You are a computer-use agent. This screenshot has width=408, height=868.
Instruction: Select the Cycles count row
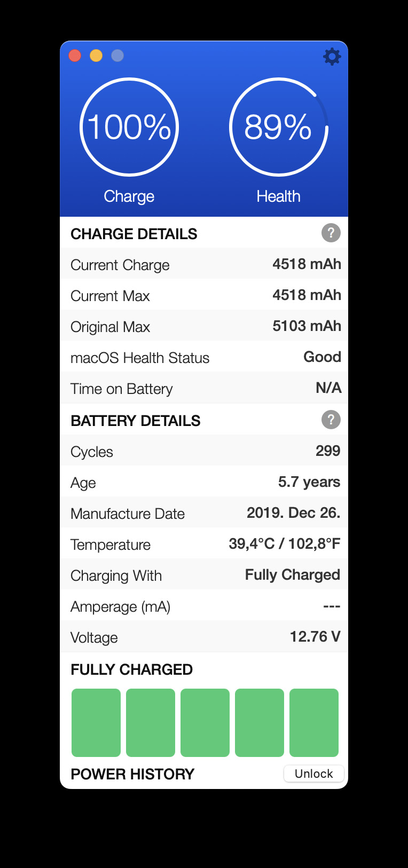point(204,451)
